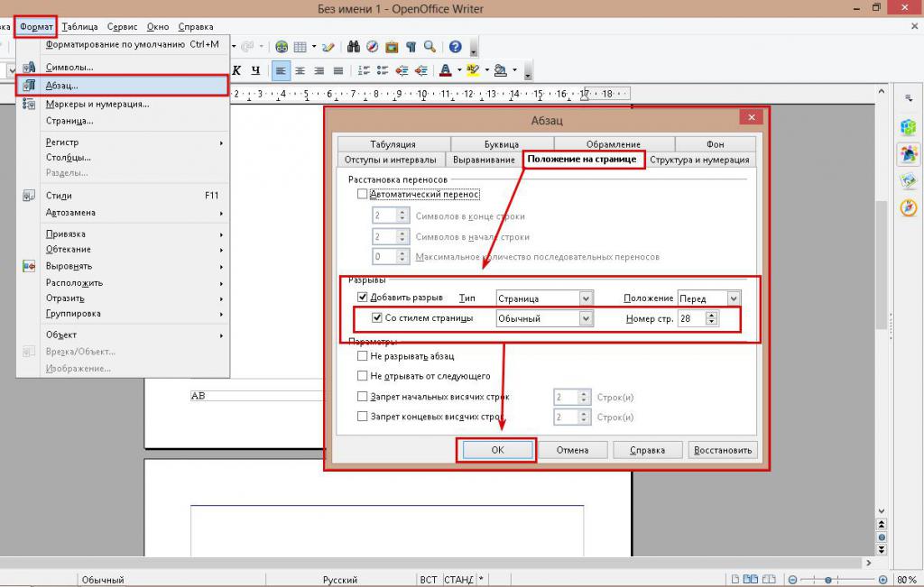Open sidebar Styles and Formatting icon
Screen dimensions: 924x587
[x=908, y=154]
